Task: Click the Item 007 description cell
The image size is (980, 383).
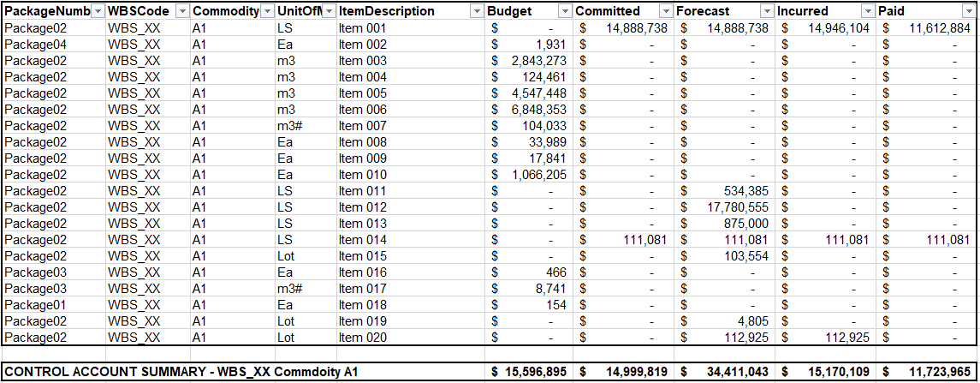Action: [x=363, y=126]
